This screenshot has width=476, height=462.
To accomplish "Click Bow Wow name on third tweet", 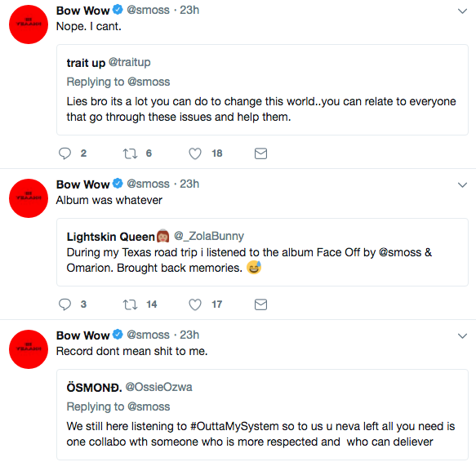I will point(83,335).
